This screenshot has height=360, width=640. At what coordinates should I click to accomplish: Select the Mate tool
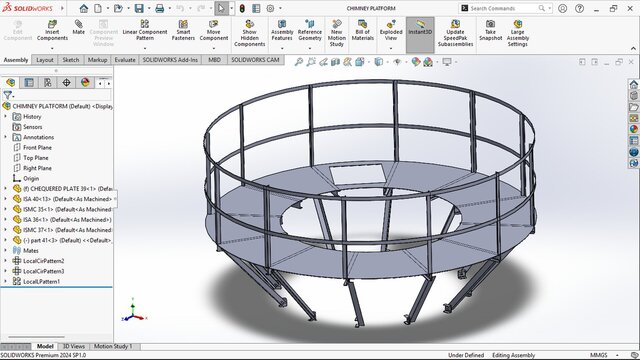(x=78, y=27)
